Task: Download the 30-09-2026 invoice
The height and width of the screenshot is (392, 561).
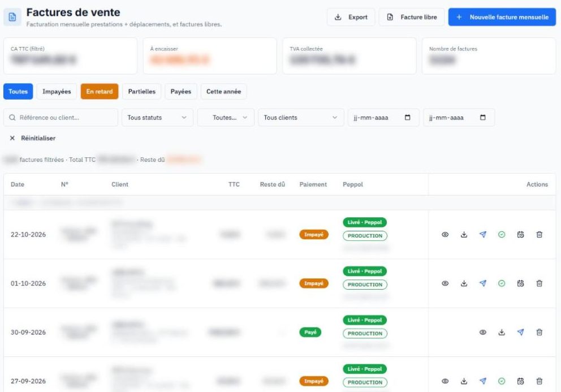Action: point(502,332)
